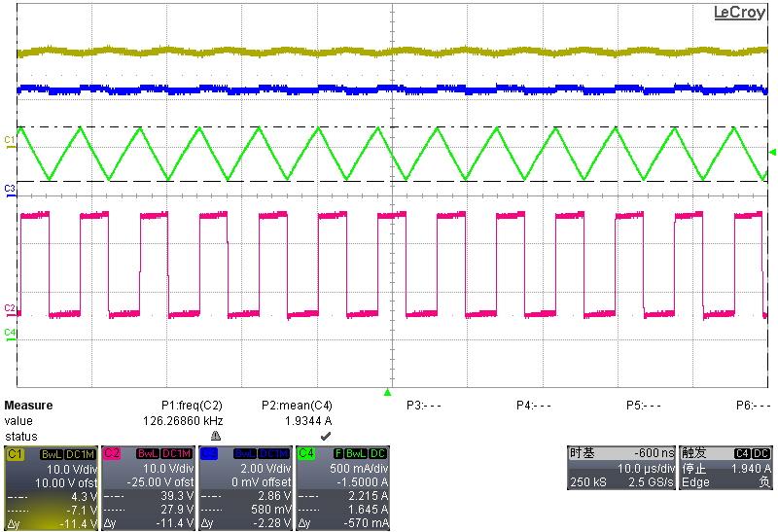Select the empty P3 measurement slot
This screenshot has height=532, width=778.
pos(423,406)
